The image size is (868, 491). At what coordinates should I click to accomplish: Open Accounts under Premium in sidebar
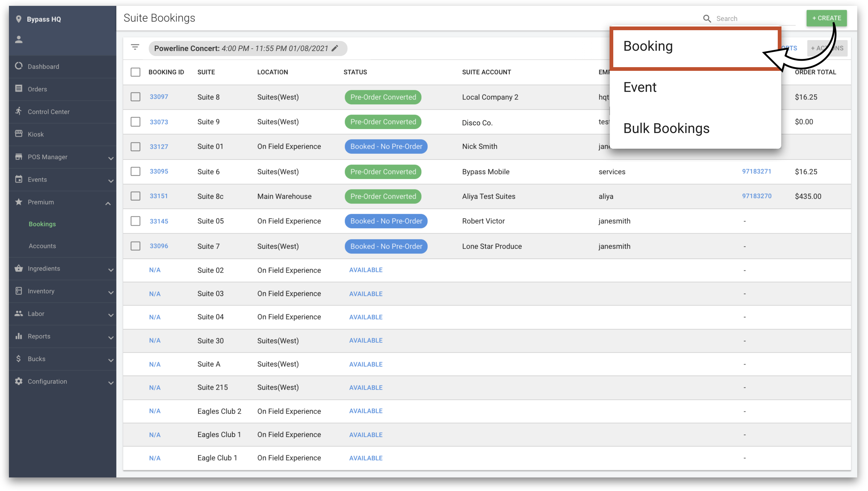[x=42, y=246]
